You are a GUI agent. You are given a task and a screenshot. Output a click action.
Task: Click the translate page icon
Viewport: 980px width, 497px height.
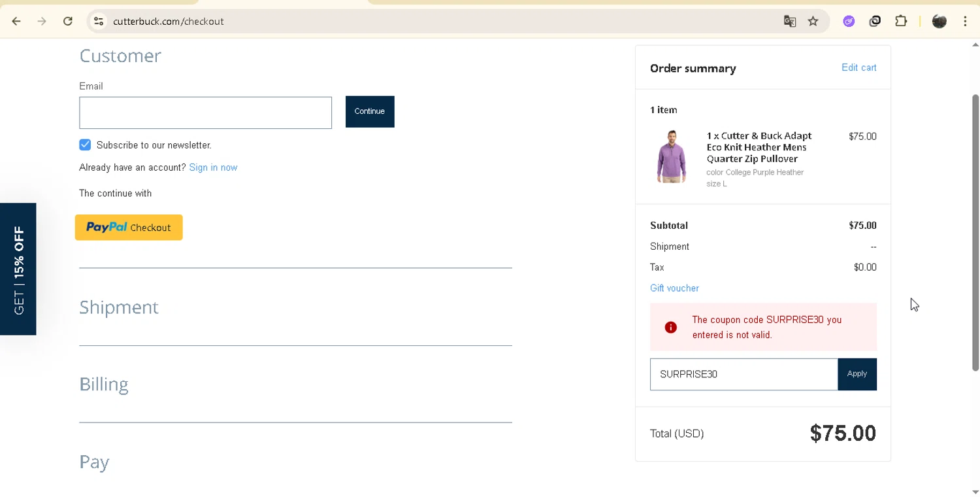click(x=790, y=22)
